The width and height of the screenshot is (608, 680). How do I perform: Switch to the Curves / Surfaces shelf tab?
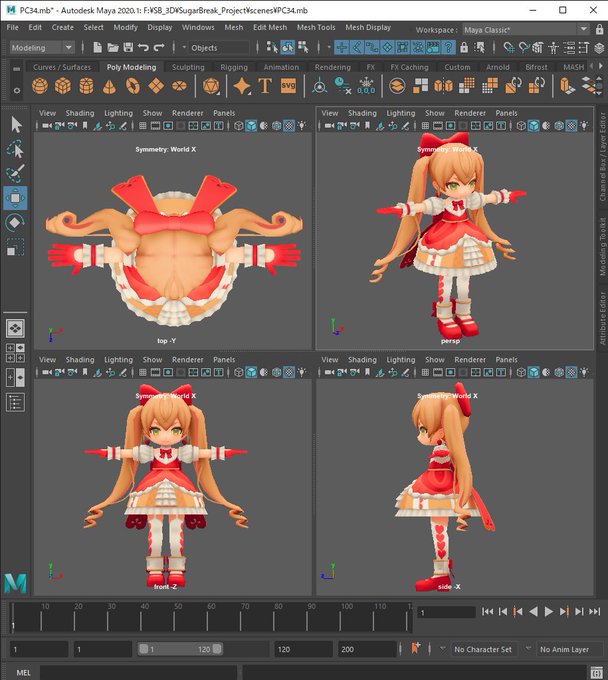click(62, 67)
